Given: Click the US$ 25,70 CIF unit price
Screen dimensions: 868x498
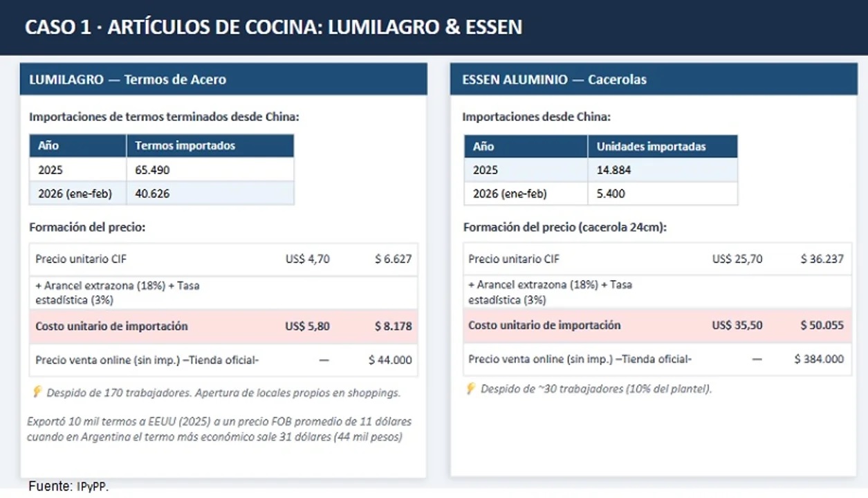Looking at the screenshot, I should click(x=737, y=259).
